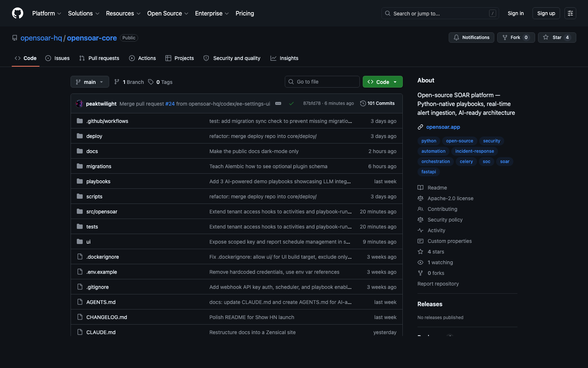View repository Activity via the pulse icon
The width and height of the screenshot is (588, 368).
[x=420, y=230]
